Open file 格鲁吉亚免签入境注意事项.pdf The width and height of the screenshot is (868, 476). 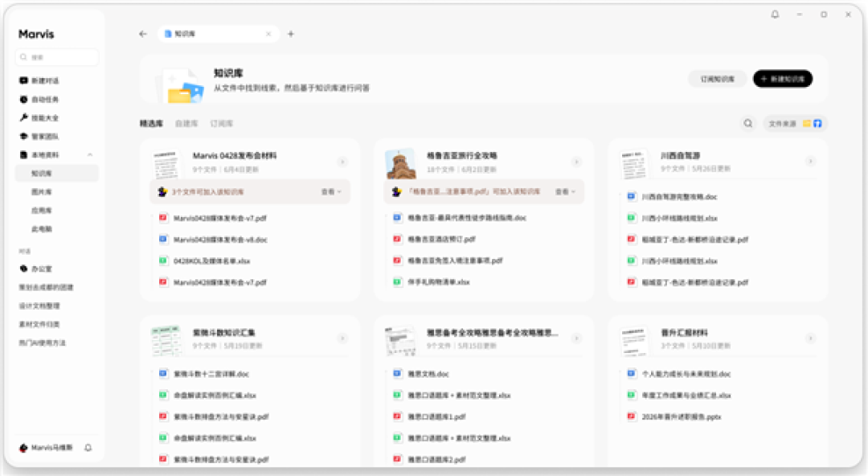[x=455, y=261]
